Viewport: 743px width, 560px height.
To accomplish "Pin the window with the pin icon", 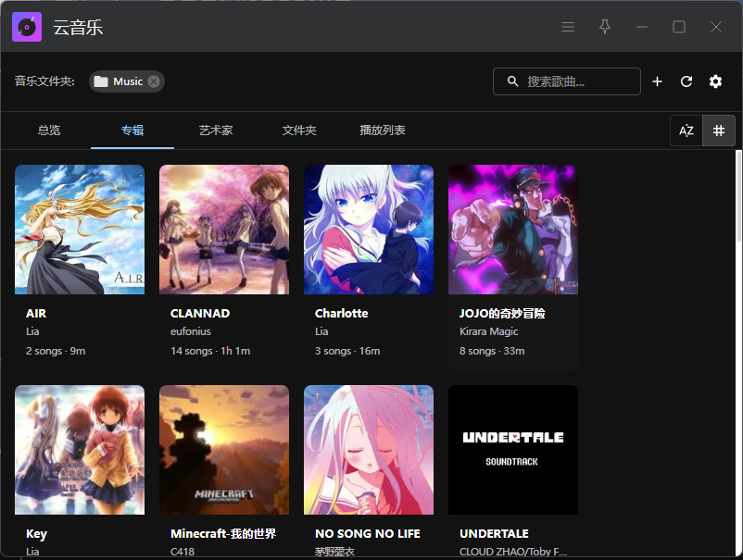I will [605, 27].
